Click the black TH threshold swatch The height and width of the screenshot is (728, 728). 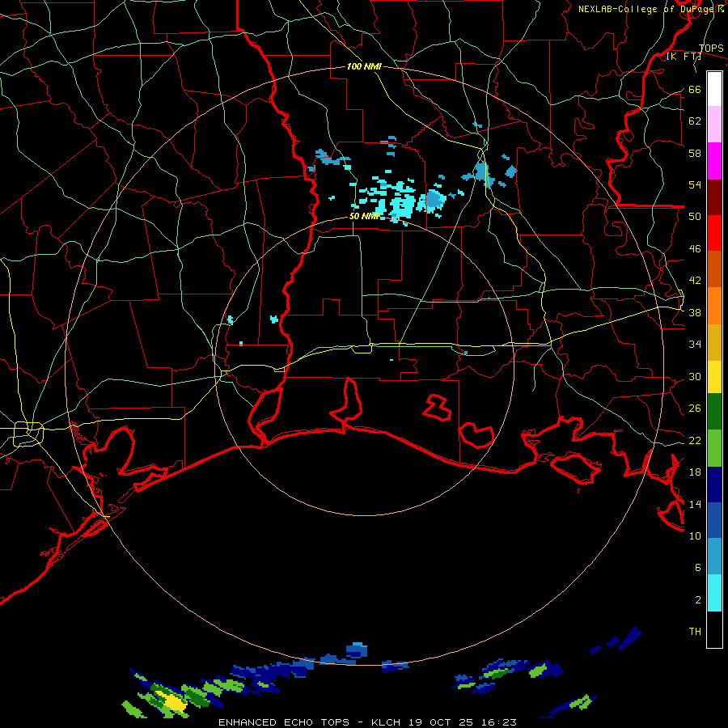pyautogui.click(x=714, y=629)
